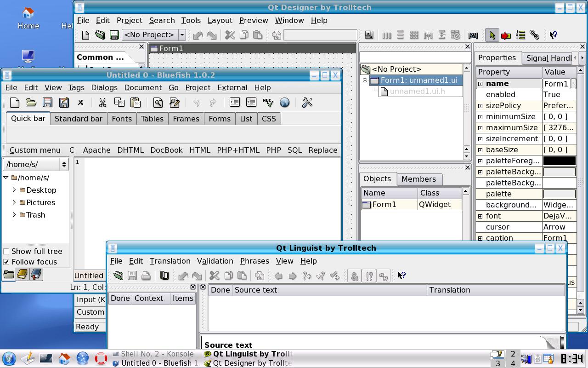Activate the tab order tool in Designer
Image resolution: width=588 pixels, height=368 pixels.
[520, 35]
